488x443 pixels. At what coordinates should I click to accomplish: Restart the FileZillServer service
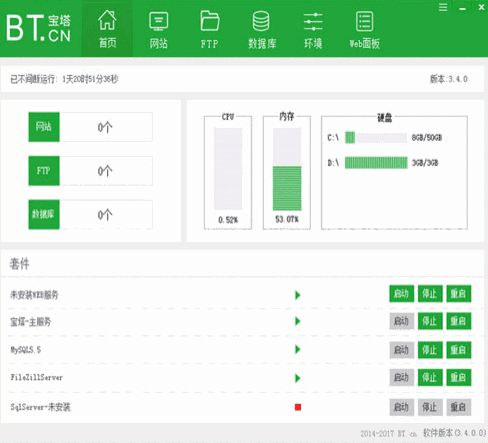pos(459,377)
